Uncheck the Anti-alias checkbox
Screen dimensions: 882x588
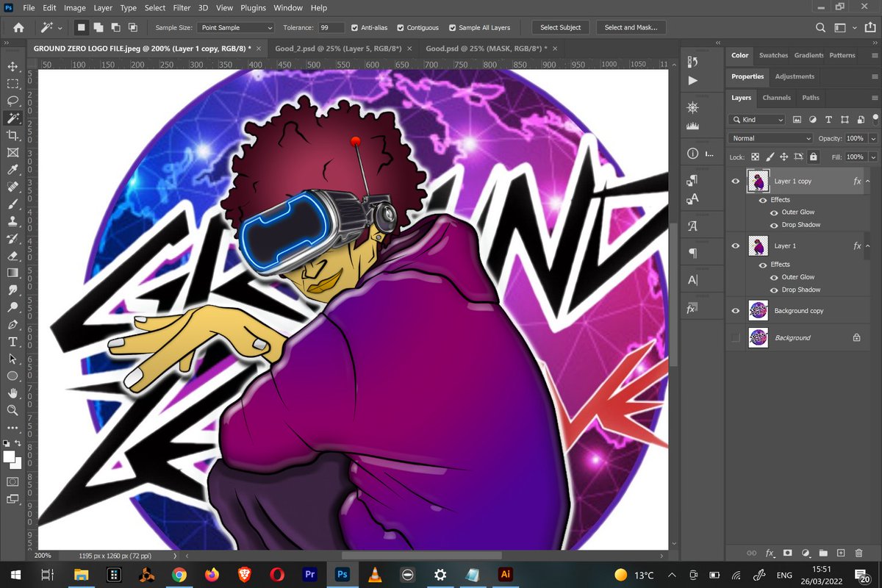356,28
